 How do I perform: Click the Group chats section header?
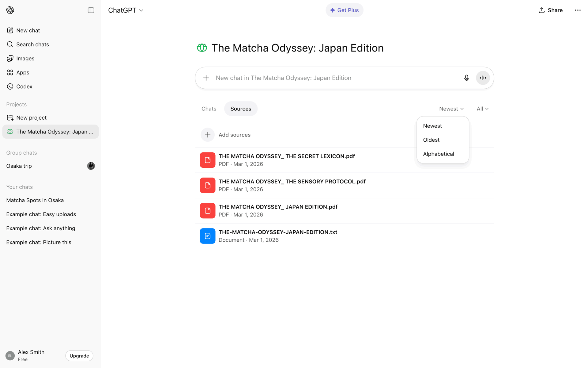click(x=21, y=153)
